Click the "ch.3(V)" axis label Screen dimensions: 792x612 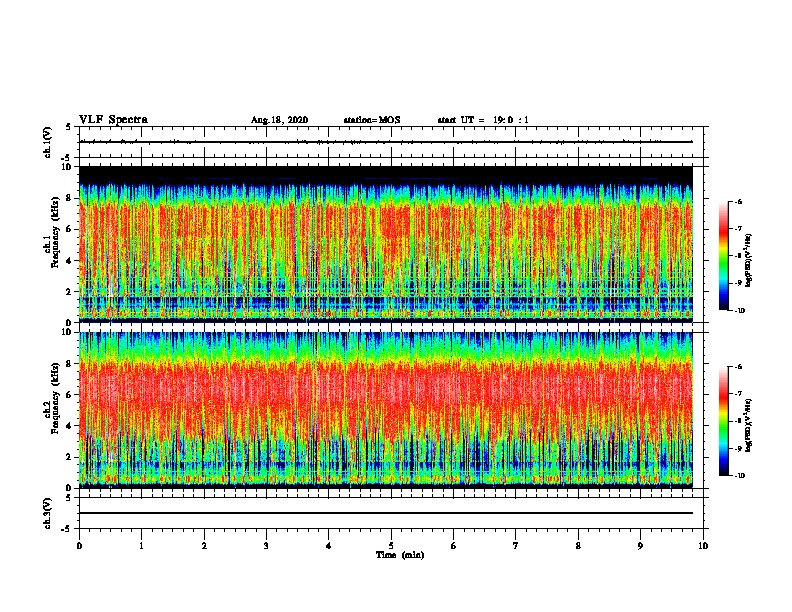coord(48,513)
